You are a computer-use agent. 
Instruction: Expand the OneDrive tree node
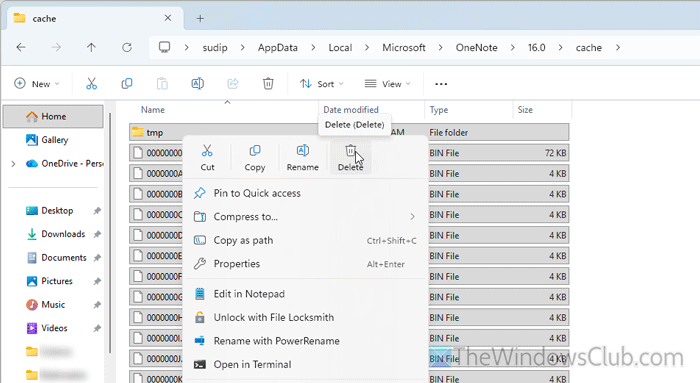click(x=13, y=164)
